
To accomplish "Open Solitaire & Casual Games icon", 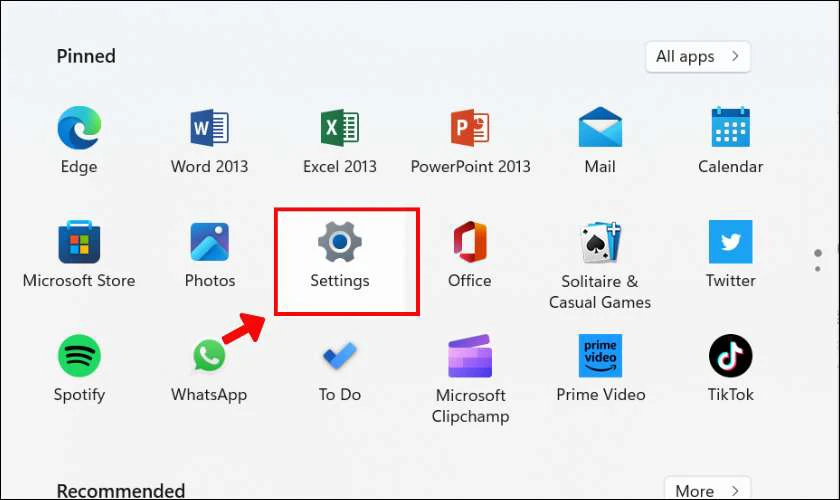I will 600,242.
